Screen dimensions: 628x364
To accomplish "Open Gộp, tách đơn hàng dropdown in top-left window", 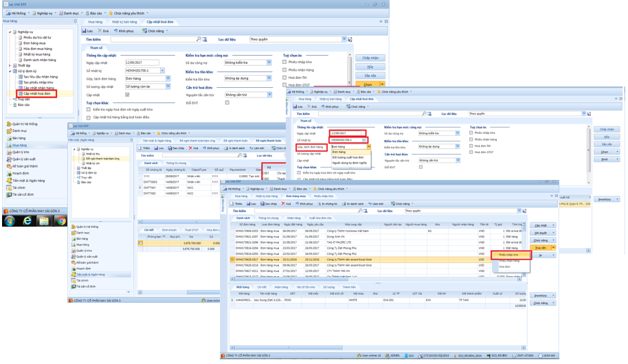I will tap(168, 78).
